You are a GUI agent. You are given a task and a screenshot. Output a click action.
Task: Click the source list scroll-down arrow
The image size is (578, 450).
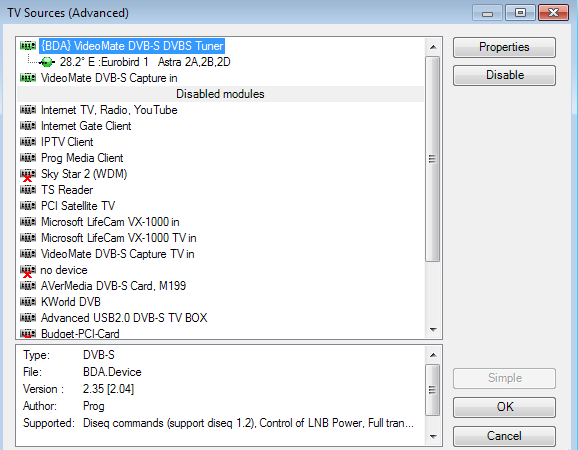coord(433,329)
